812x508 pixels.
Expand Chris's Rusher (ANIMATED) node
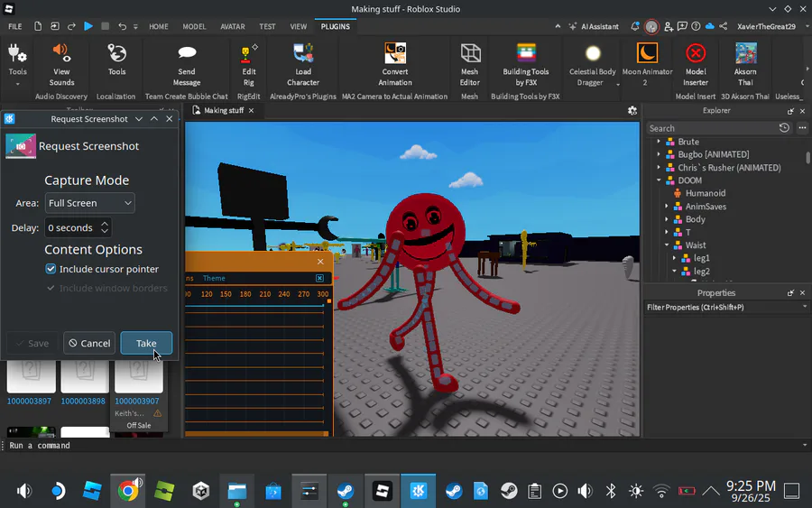click(659, 167)
